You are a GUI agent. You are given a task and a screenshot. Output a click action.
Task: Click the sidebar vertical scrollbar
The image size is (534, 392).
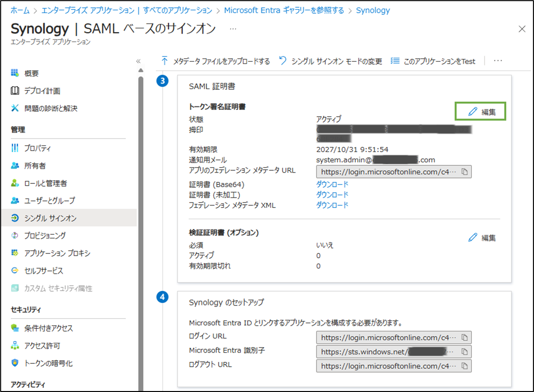tap(141, 234)
